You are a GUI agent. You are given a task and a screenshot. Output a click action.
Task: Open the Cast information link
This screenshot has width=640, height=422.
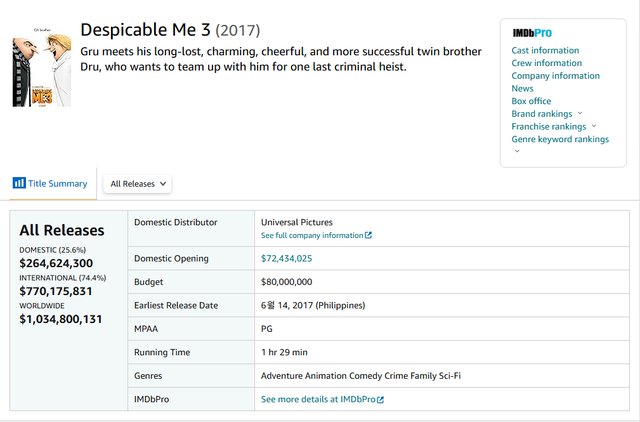[x=545, y=50]
